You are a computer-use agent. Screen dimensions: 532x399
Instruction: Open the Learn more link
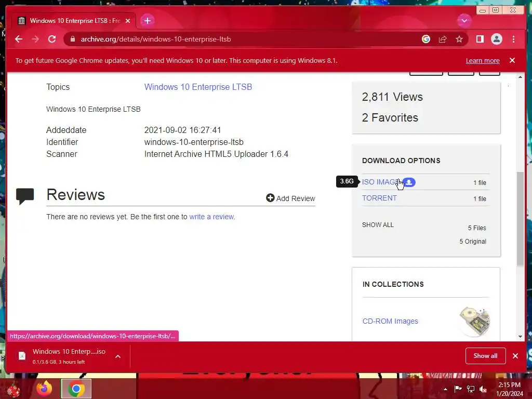click(x=483, y=60)
